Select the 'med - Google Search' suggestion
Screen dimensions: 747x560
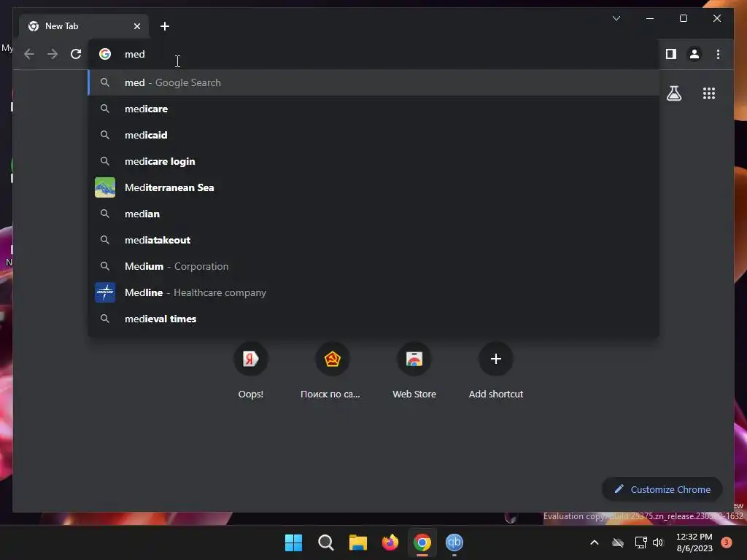[373, 82]
